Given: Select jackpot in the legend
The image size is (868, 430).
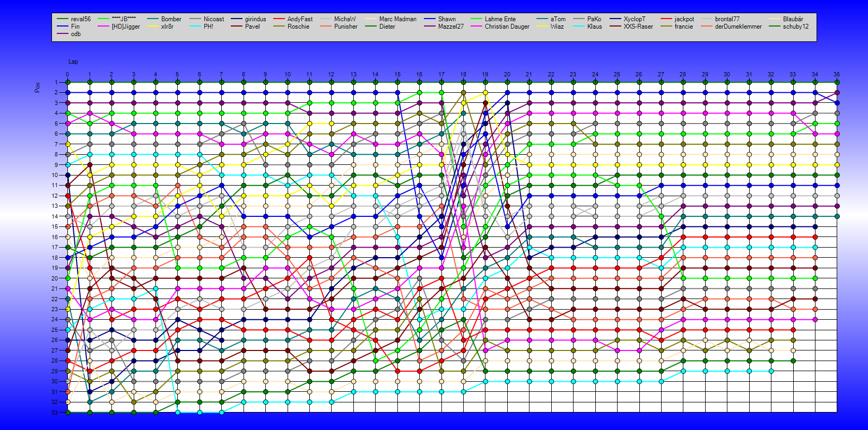Looking at the screenshot, I should (678, 19).
